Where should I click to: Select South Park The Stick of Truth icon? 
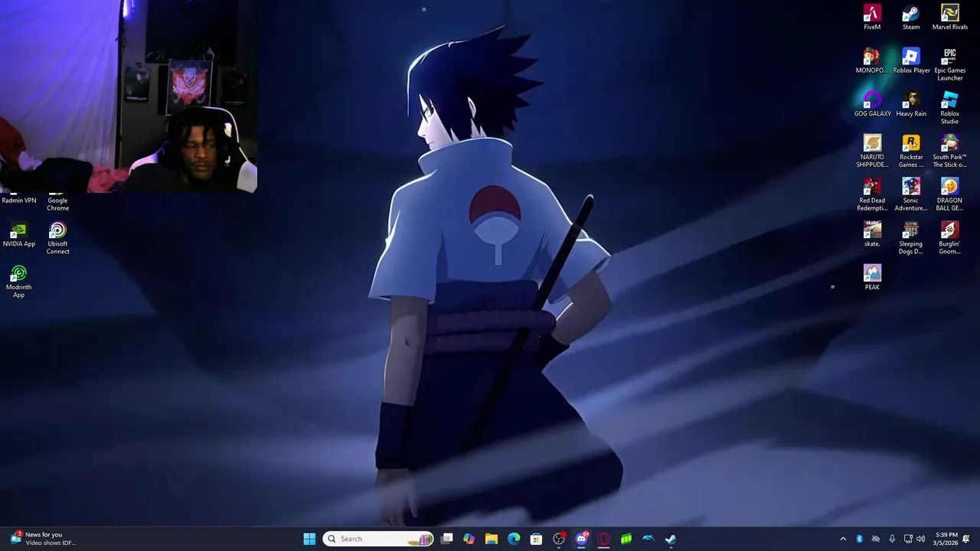949,152
